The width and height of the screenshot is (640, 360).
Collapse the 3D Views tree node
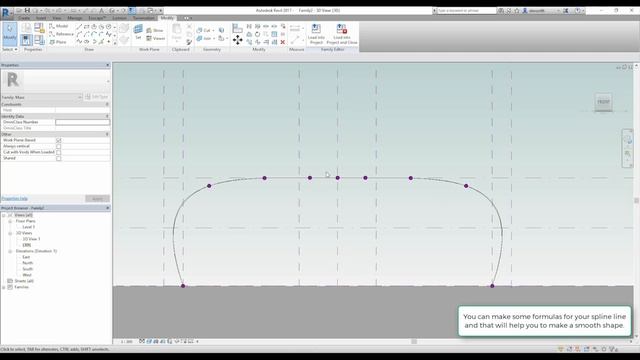click(x=10, y=233)
